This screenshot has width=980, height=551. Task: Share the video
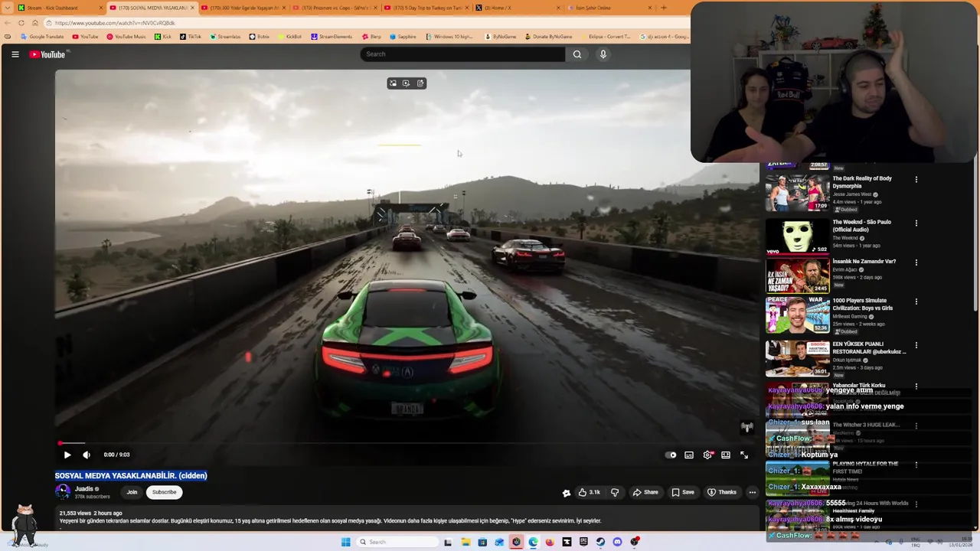pyautogui.click(x=645, y=492)
